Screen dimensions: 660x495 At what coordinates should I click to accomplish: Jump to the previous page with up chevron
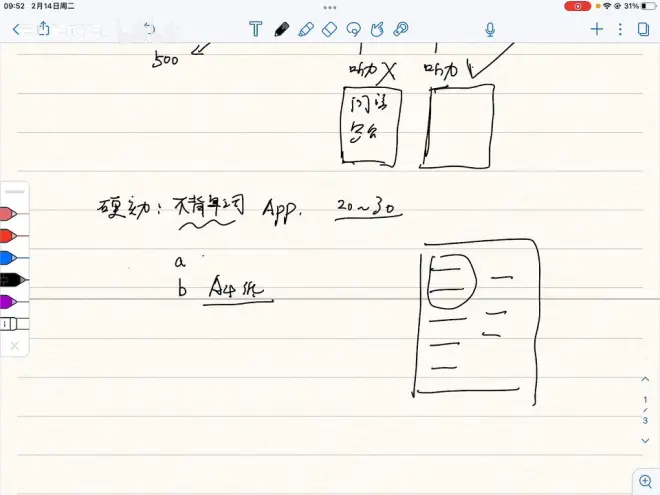pos(645,380)
